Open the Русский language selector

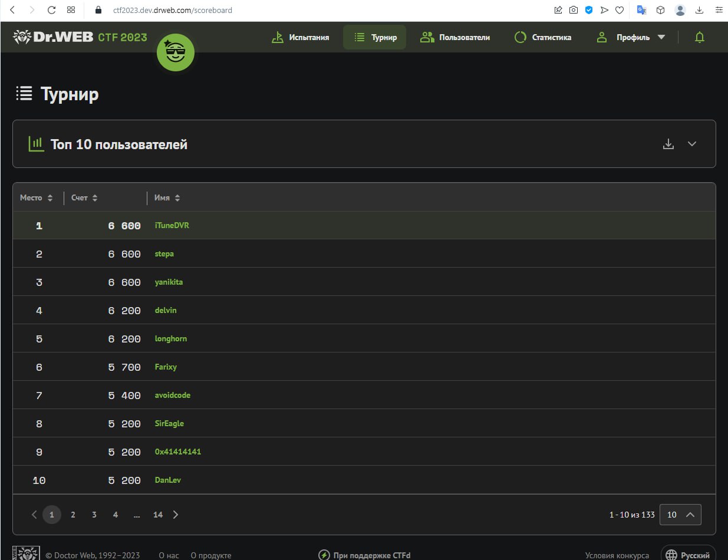(x=688, y=554)
